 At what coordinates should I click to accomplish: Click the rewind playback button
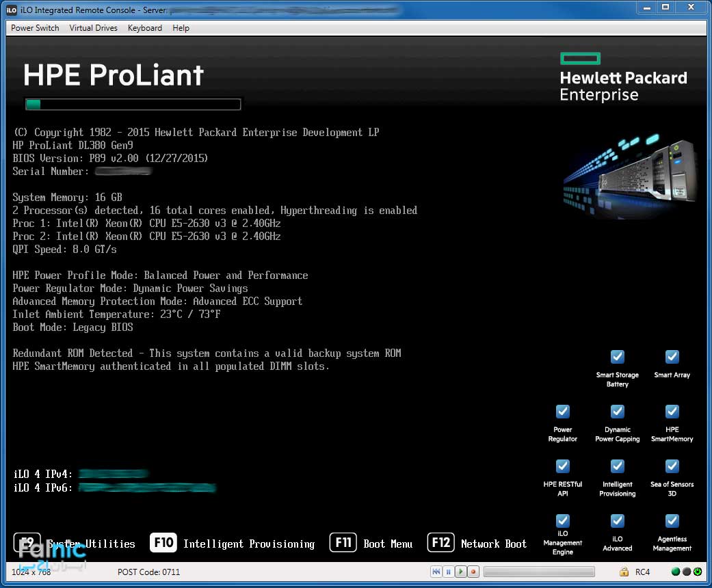(436, 572)
